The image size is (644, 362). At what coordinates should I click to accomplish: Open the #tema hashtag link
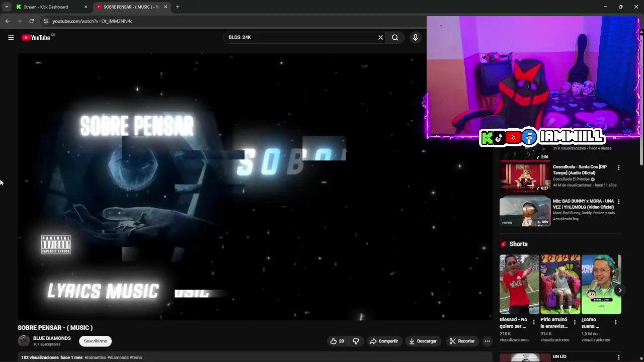click(136, 357)
